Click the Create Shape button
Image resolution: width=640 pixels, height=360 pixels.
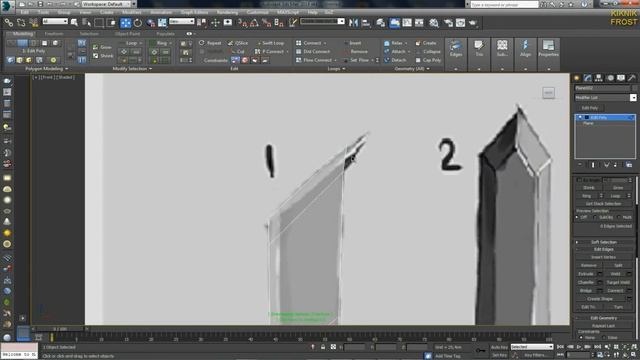[x=600, y=299]
